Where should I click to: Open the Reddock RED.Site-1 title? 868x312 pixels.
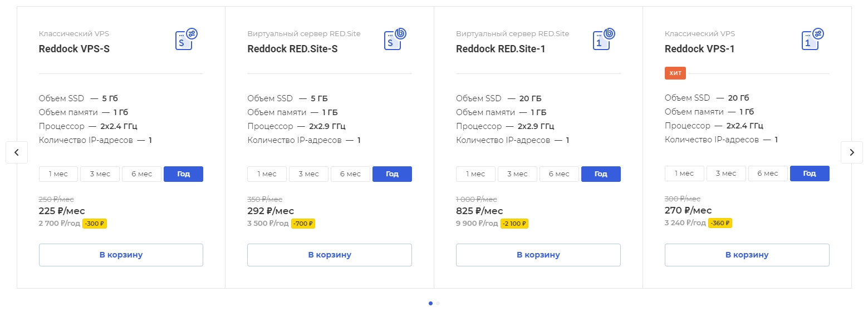[x=501, y=49]
